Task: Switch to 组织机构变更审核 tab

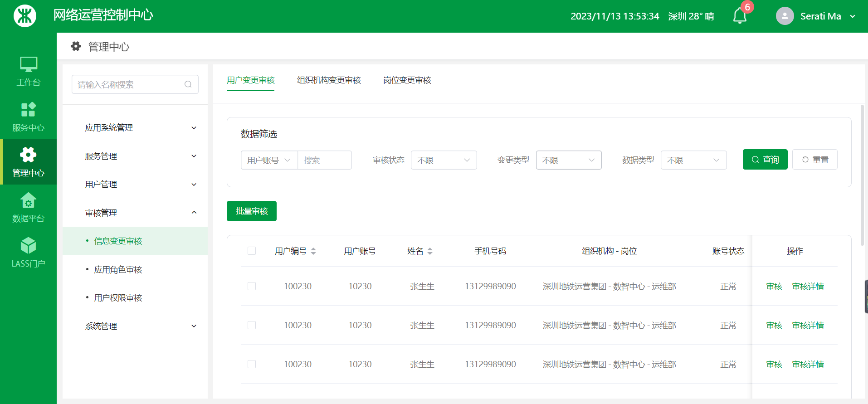Action: click(x=329, y=80)
